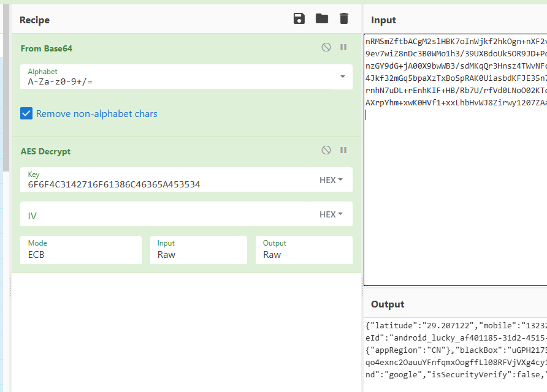Image resolution: width=547 pixels, height=392 pixels.
Task: Disable the AES Decrypt operation
Action: tap(326, 150)
